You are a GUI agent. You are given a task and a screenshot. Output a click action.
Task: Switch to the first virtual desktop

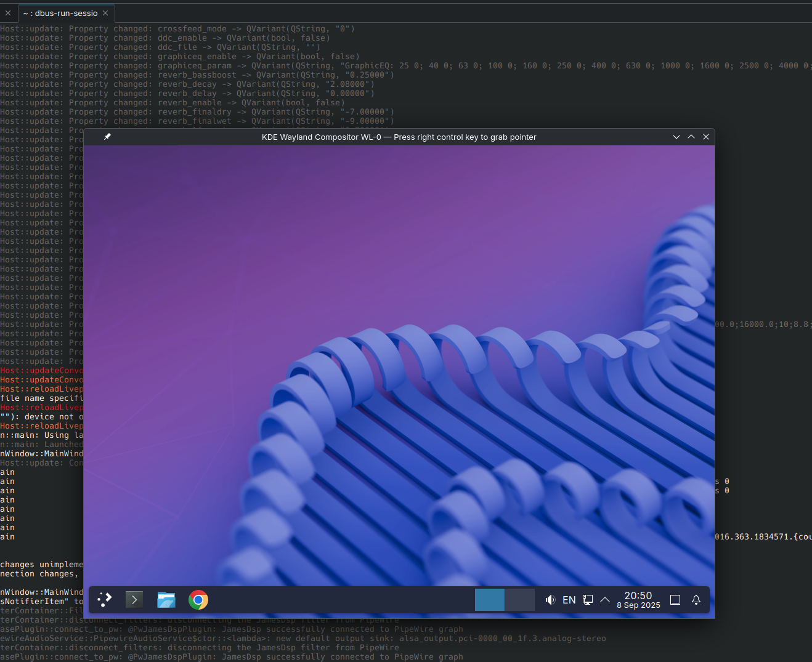click(490, 600)
